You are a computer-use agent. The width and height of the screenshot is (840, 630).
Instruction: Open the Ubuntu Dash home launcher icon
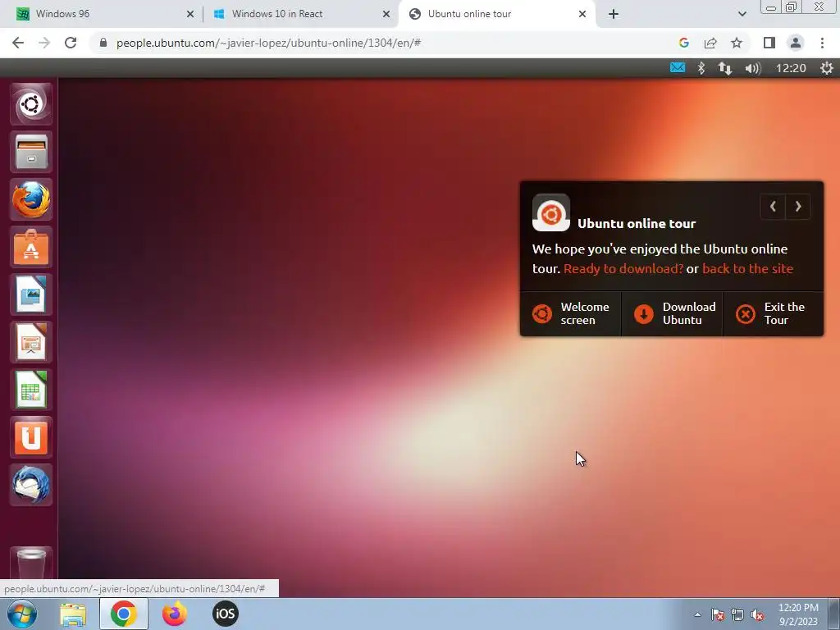[x=31, y=104]
